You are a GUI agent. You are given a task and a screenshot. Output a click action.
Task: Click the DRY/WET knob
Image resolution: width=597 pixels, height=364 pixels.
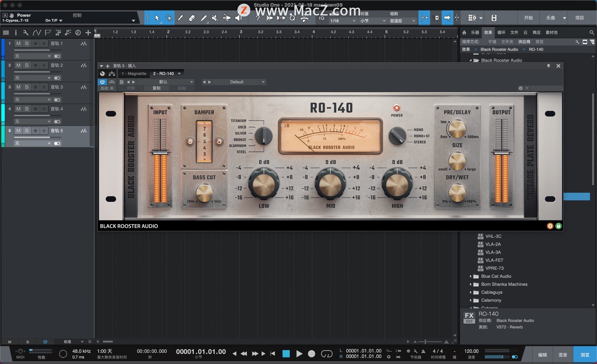pyautogui.click(x=457, y=192)
